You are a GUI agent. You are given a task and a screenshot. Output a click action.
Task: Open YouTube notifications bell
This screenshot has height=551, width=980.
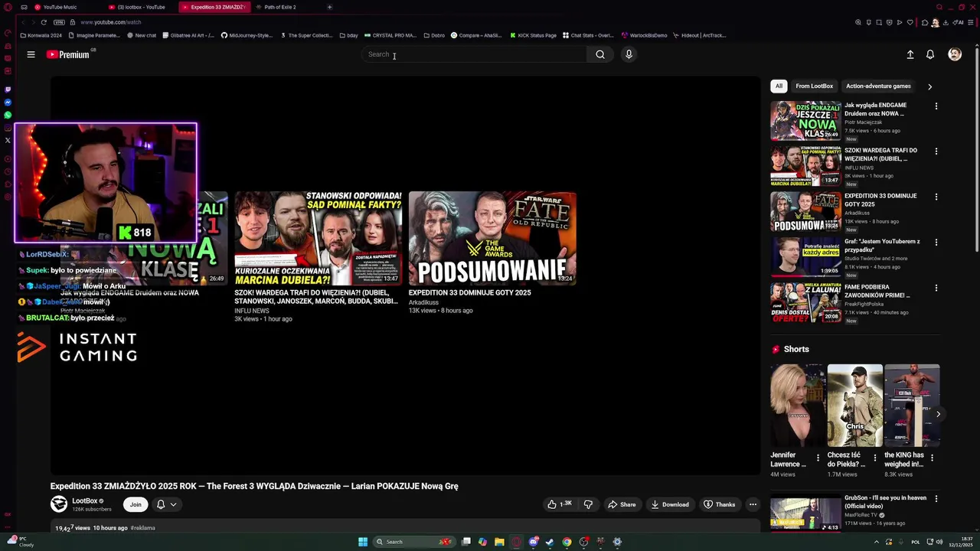tap(930, 54)
